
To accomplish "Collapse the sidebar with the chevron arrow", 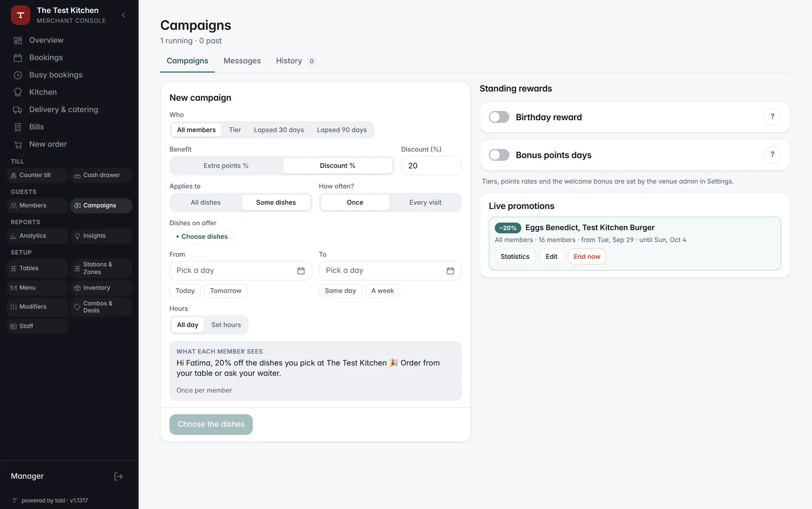I will 123,15.
